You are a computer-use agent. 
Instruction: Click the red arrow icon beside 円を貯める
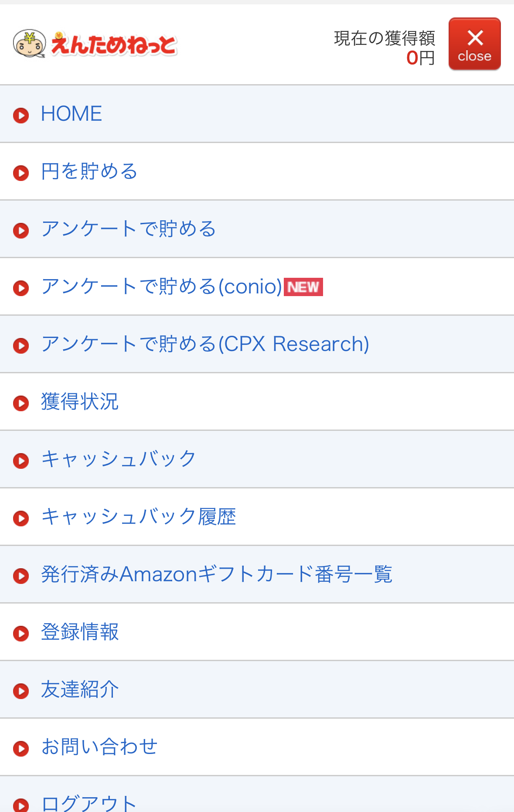[21, 173]
